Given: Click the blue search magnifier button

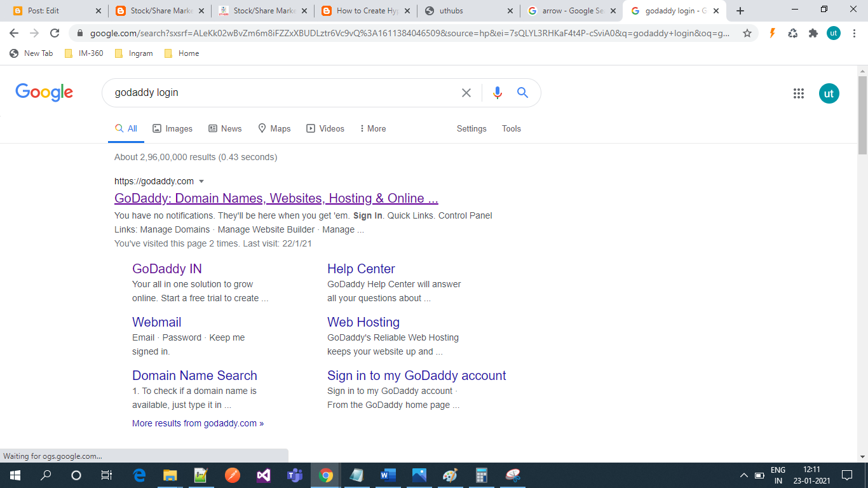Looking at the screenshot, I should pyautogui.click(x=522, y=93).
